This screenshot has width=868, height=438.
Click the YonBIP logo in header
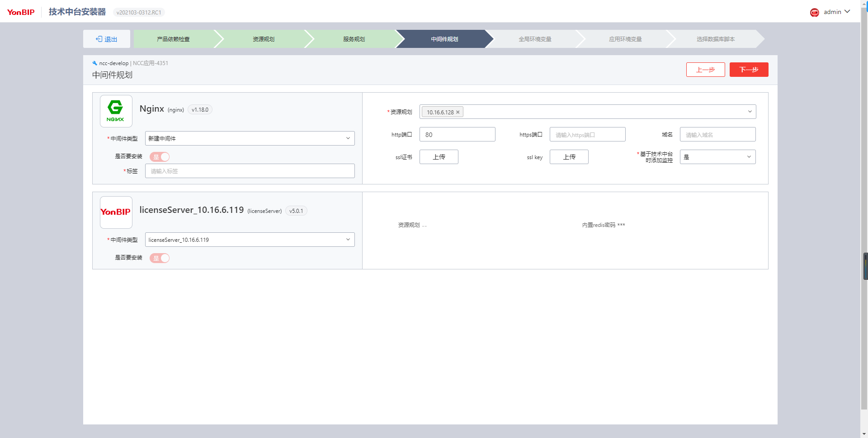point(21,12)
